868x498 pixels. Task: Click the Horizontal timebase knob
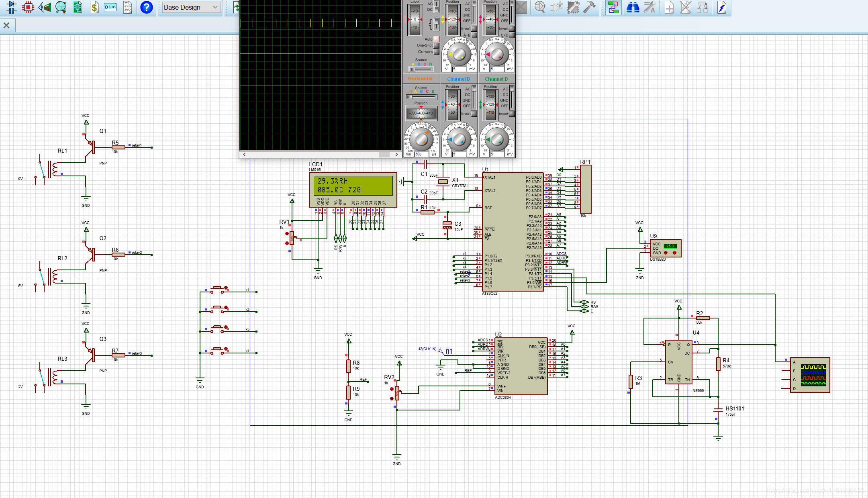[x=421, y=139]
